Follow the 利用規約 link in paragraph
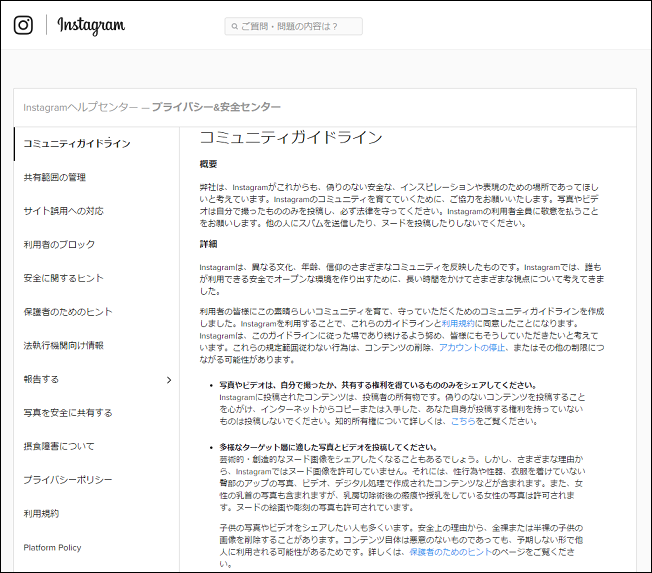Screen dimensions: 652x573 tap(458, 324)
